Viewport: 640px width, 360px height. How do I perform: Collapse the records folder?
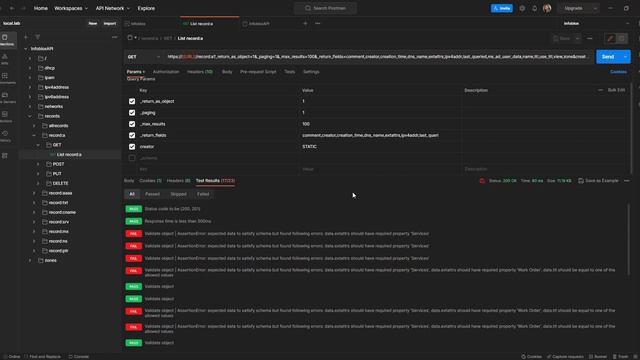[x=30, y=116]
